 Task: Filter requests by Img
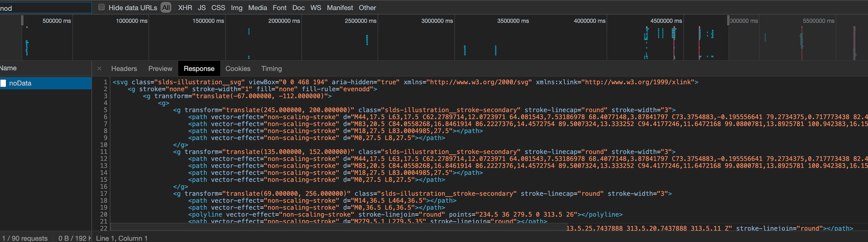pos(237,7)
